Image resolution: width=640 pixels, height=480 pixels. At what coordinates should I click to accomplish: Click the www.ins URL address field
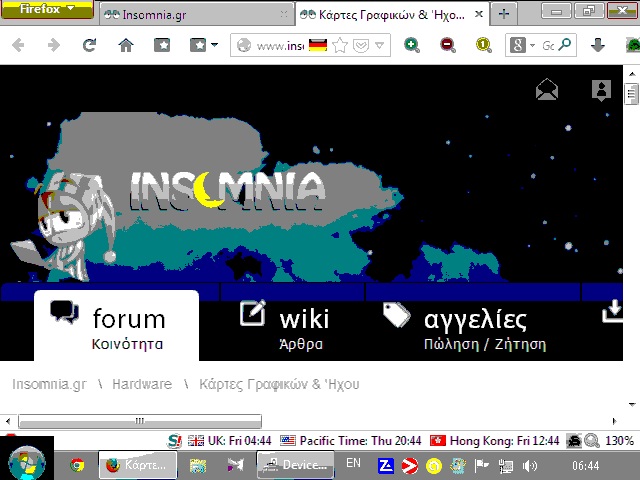pyautogui.click(x=280, y=45)
